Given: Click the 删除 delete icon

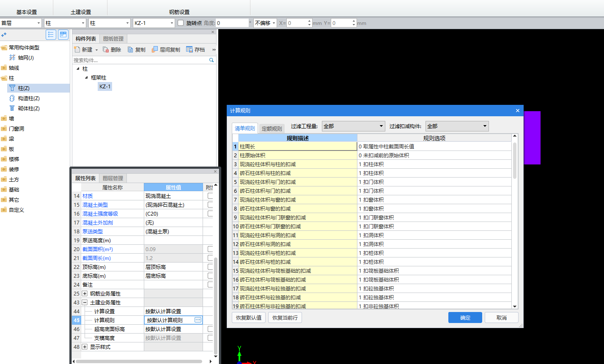Looking at the screenshot, I should (x=106, y=49).
